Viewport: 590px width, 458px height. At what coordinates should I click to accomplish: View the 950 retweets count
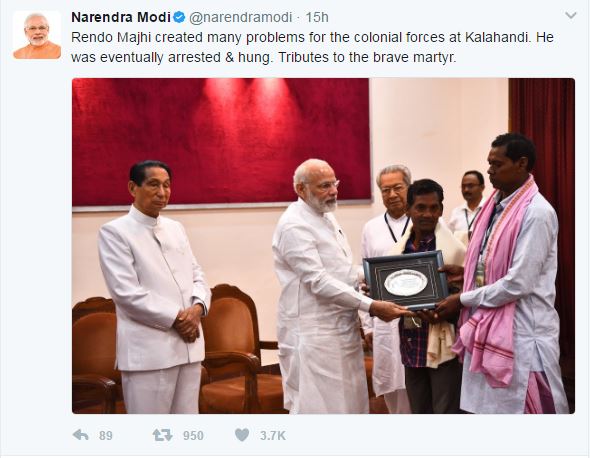tap(193, 435)
